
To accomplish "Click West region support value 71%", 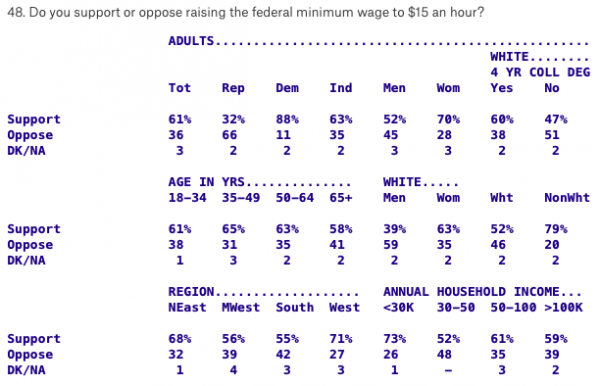I will [341, 339].
